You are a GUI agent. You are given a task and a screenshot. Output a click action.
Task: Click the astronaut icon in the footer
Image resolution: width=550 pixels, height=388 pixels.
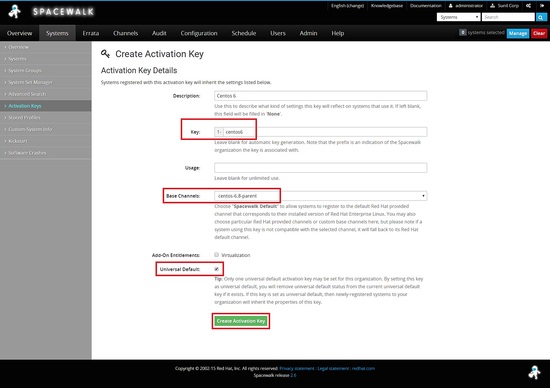(535, 372)
